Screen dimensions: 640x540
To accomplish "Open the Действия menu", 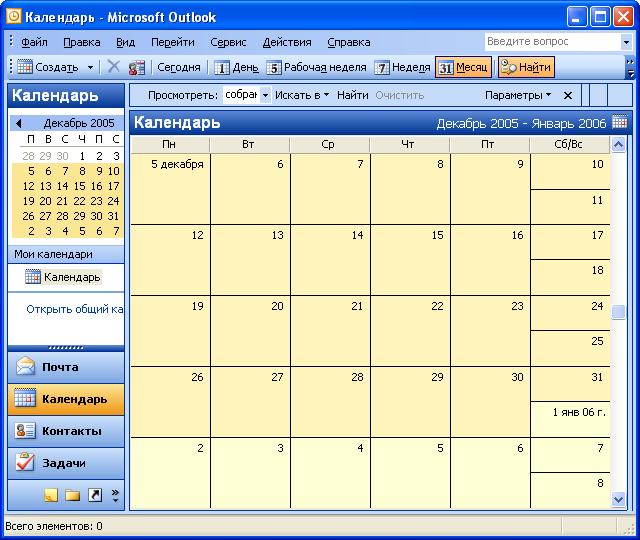I will point(287,42).
